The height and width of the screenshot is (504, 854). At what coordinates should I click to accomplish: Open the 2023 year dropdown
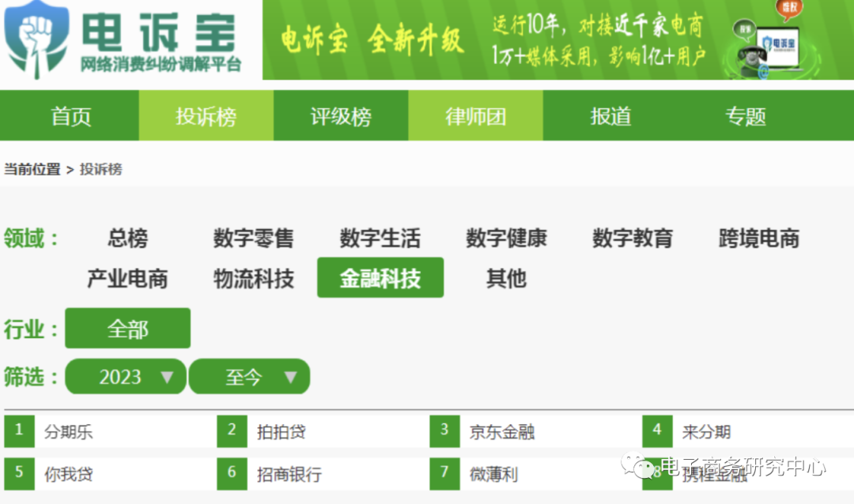coord(125,377)
